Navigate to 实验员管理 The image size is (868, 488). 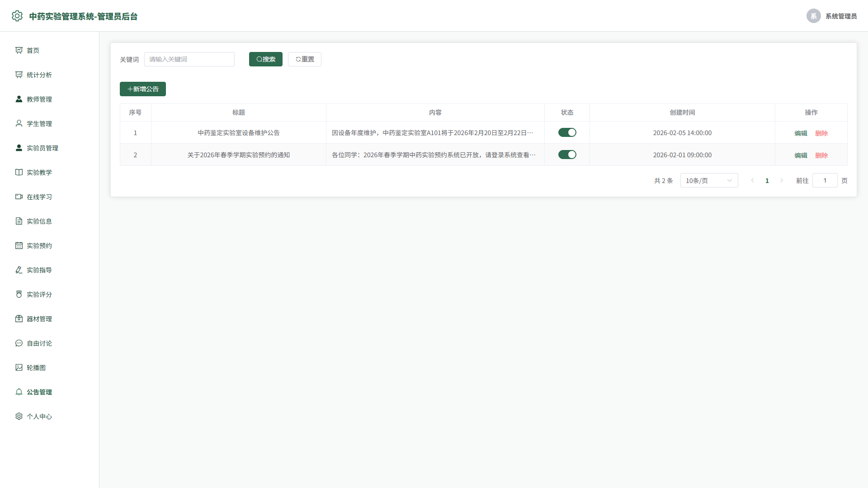click(50, 148)
